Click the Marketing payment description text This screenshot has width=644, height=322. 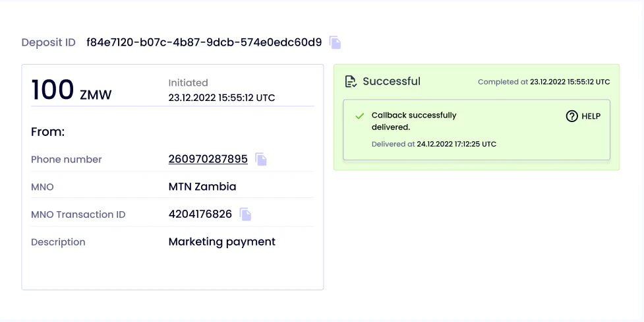point(221,241)
